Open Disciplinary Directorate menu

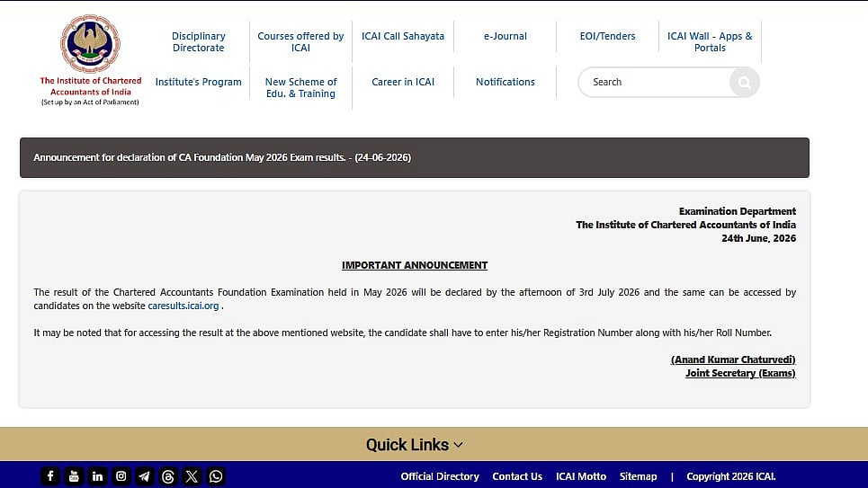click(198, 42)
